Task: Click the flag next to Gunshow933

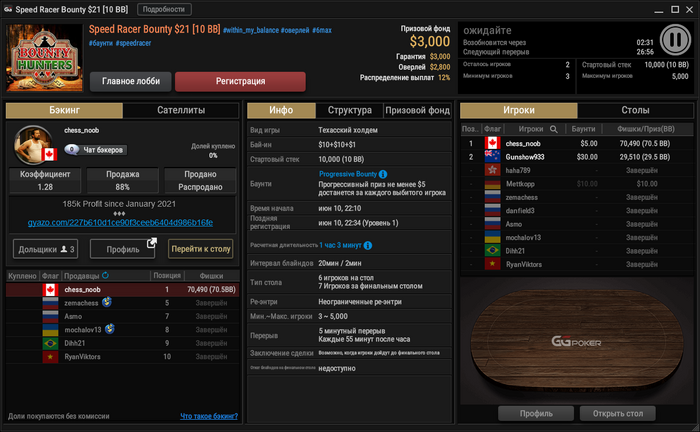Action: click(x=492, y=157)
